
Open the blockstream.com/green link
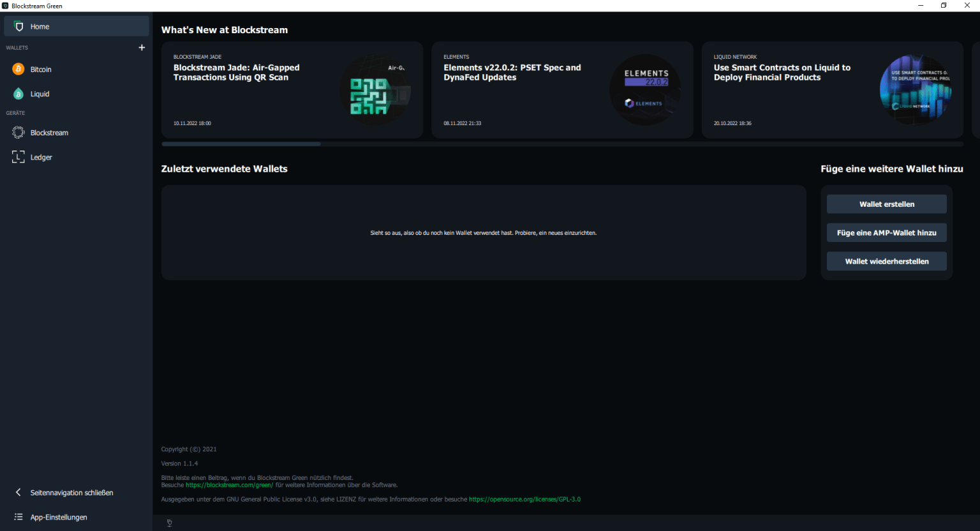(229, 484)
